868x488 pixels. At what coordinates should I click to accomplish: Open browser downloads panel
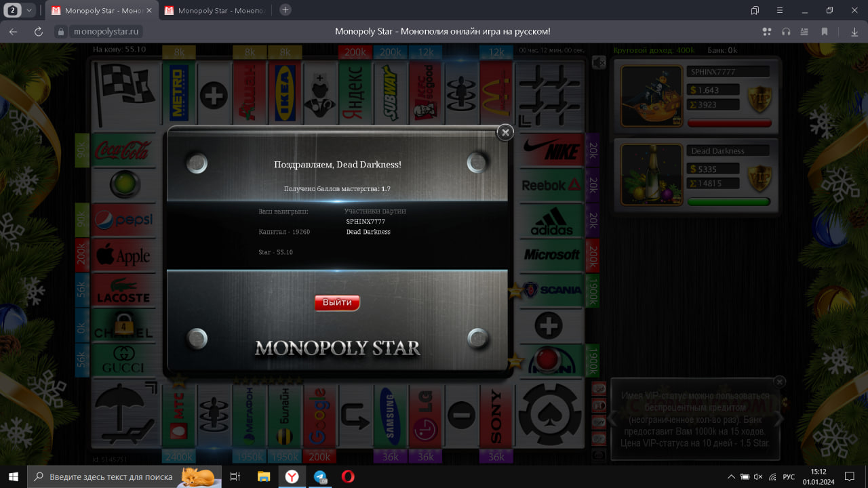854,32
